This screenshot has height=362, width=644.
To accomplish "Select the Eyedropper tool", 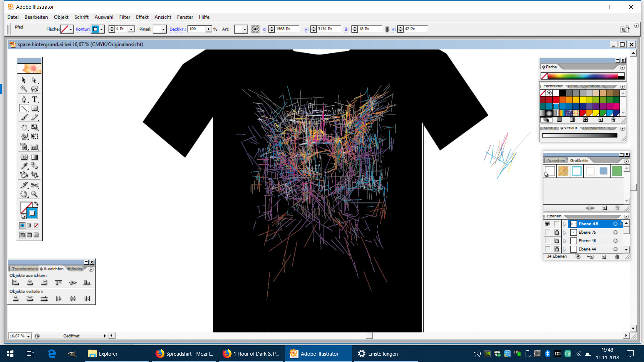I will point(24,166).
